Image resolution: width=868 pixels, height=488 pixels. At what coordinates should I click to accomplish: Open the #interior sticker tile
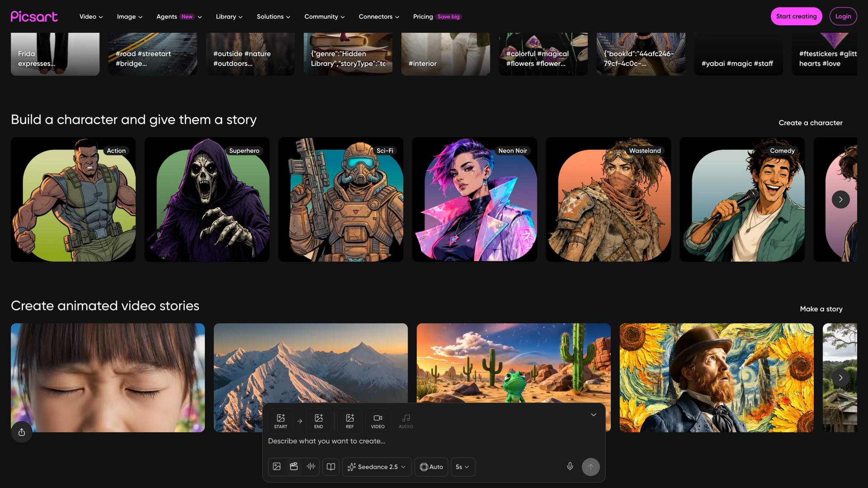(446, 54)
